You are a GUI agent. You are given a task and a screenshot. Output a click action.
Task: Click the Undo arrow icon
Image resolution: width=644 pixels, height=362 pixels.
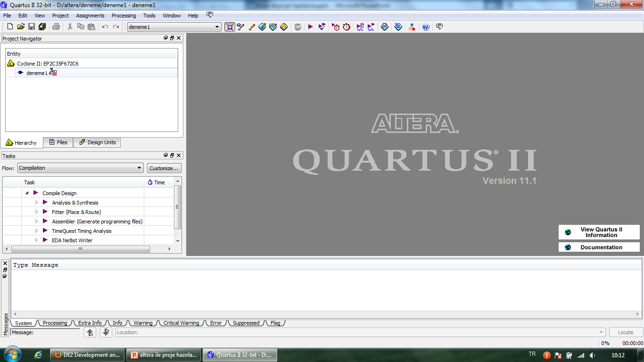tap(105, 27)
